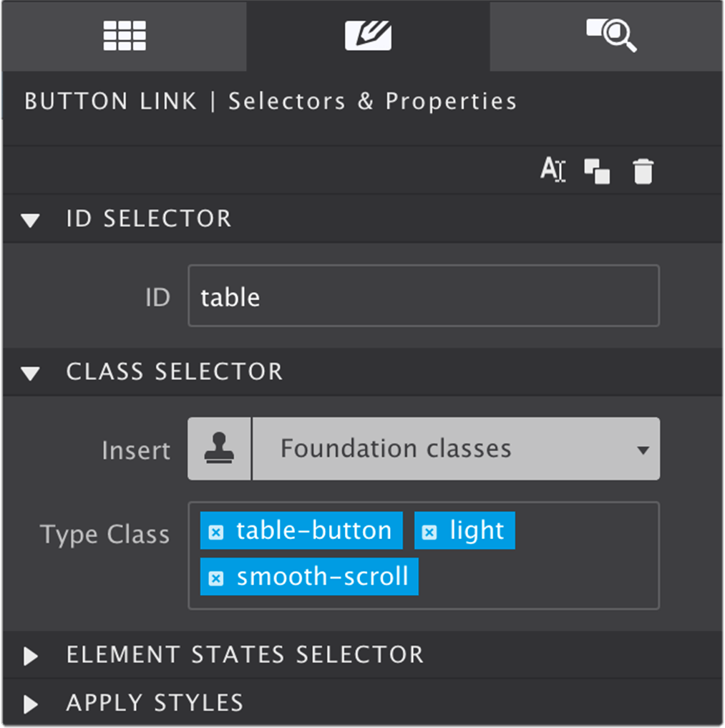Viewport: 725px width, 728px height.
Task: Remove the smooth-scroll class tag
Action: click(x=216, y=578)
